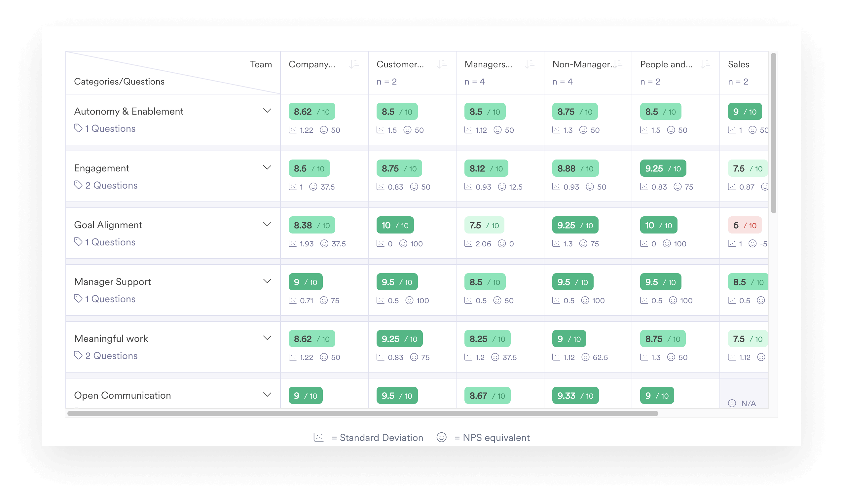Image resolution: width=843 pixels, height=504 pixels.
Task: Click the Customer column sort icon
Action: 442,64
